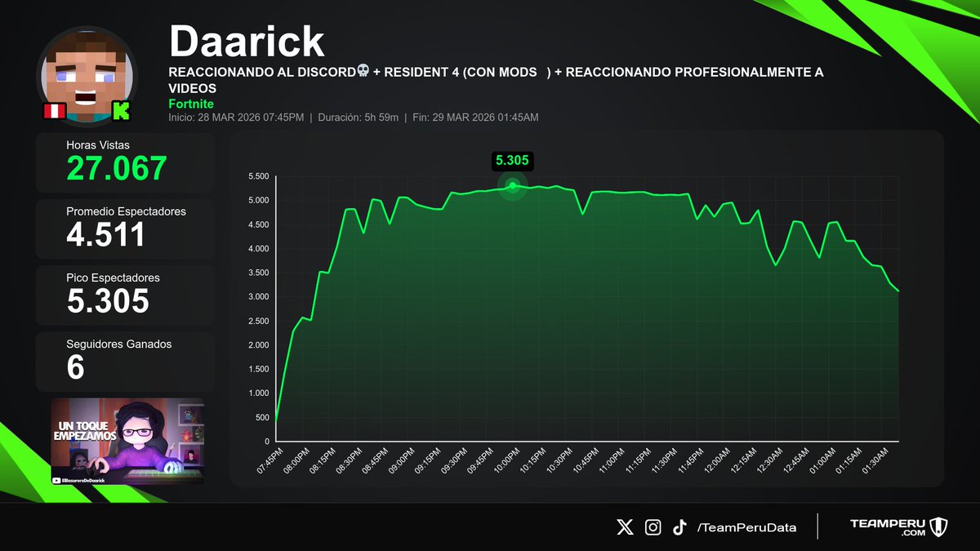Click the 5.500 y-axis label
The height and width of the screenshot is (551, 980).
pyautogui.click(x=258, y=176)
